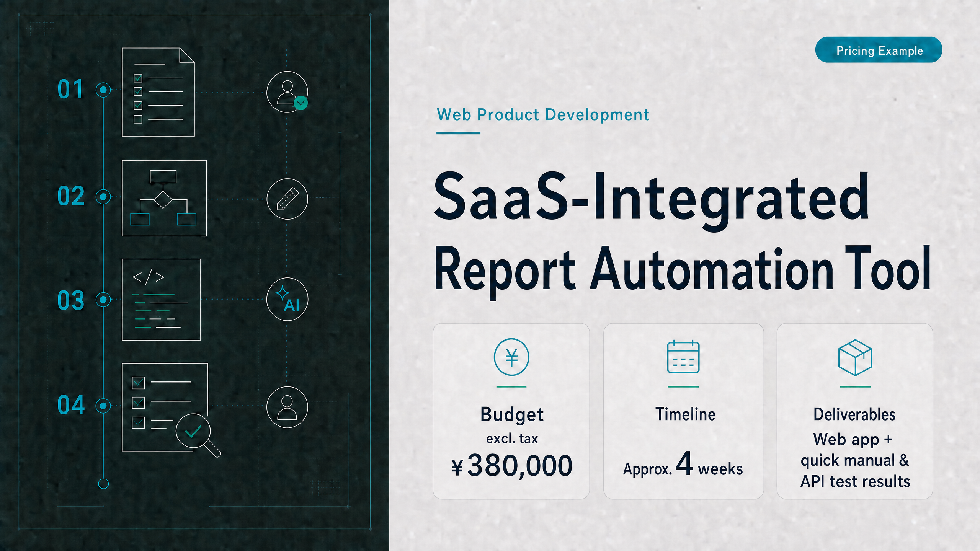Click the ¥380,000 price

[512, 466]
